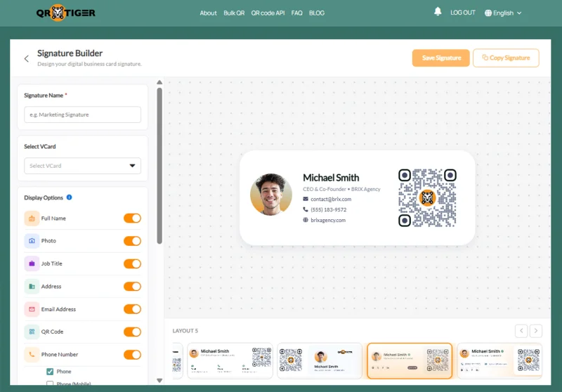Toggle the Email Address switch
The image size is (562, 392).
tap(132, 309)
